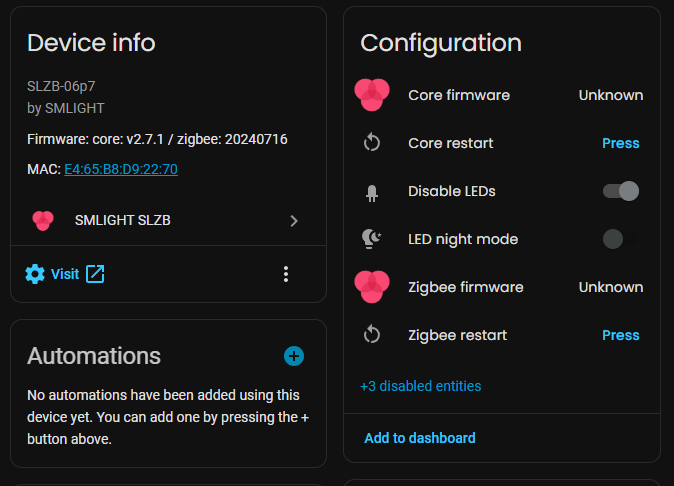Click the LED night mode moon icon
This screenshot has height=486, width=674.
(x=372, y=239)
